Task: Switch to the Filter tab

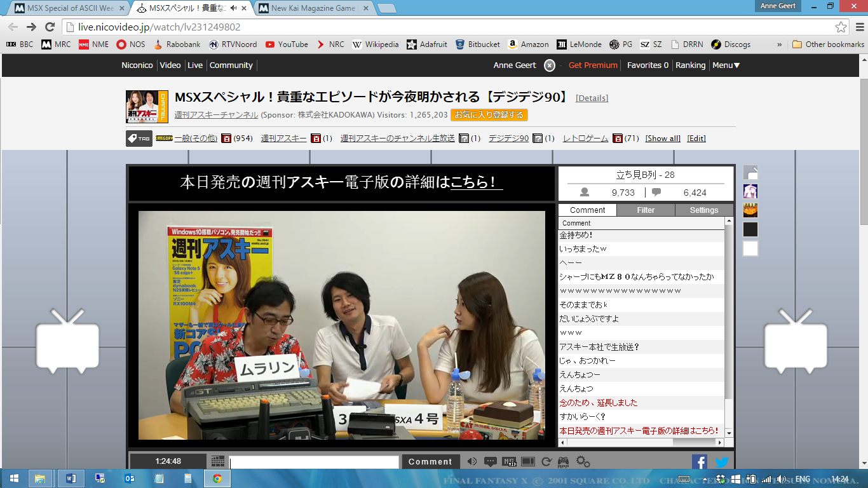Action: pos(646,210)
